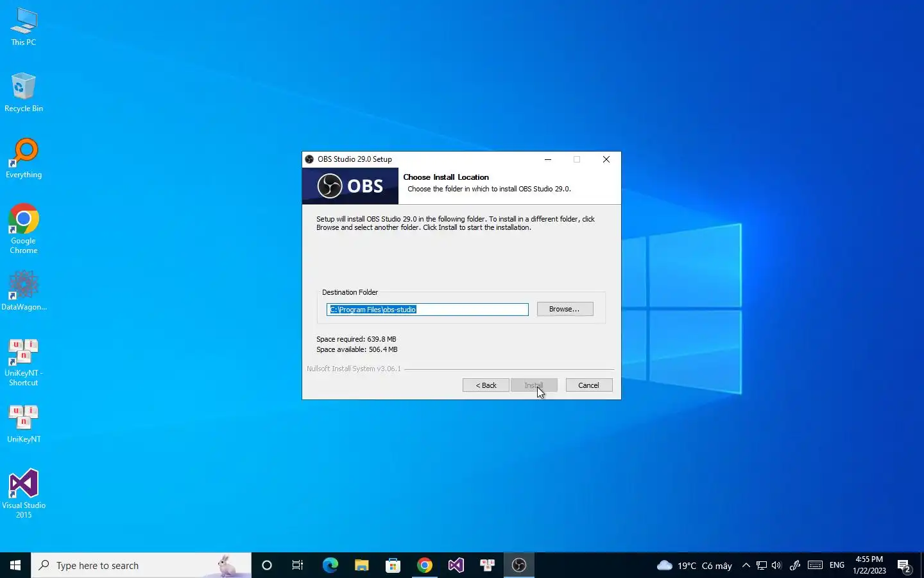
Task: Click the disabled Install button
Action: pyautogui.click(x=534, y=385)
